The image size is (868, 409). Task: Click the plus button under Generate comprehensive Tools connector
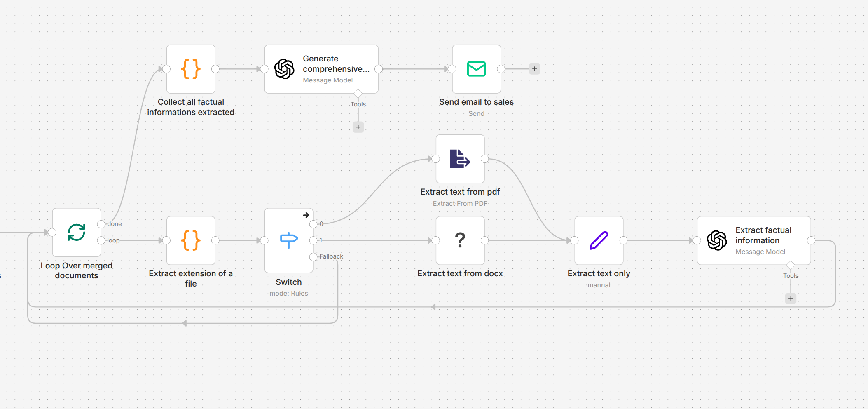point(358,127)
